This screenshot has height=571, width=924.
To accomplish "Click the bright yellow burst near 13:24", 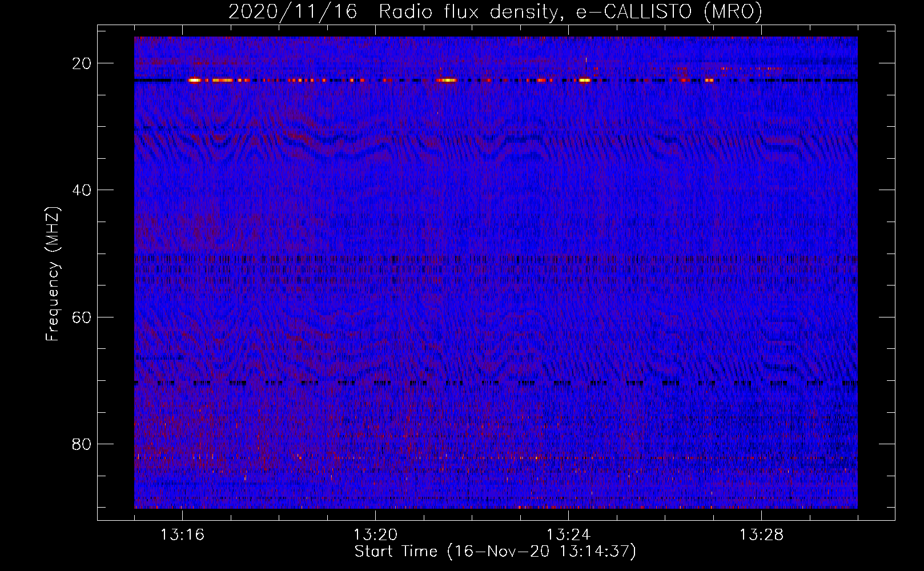I will [x=584, y=81].
